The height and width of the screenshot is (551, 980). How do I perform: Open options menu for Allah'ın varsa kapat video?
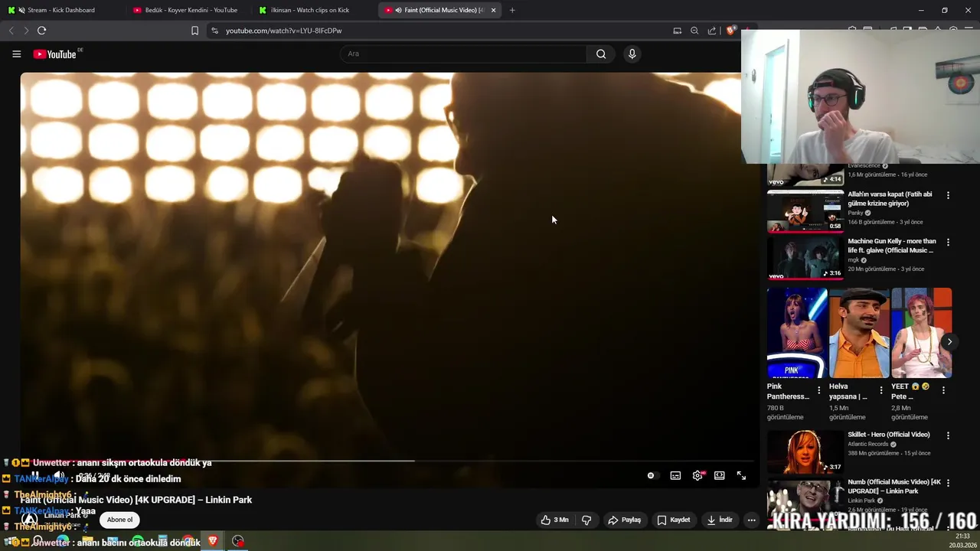click(x=948, y=195)
